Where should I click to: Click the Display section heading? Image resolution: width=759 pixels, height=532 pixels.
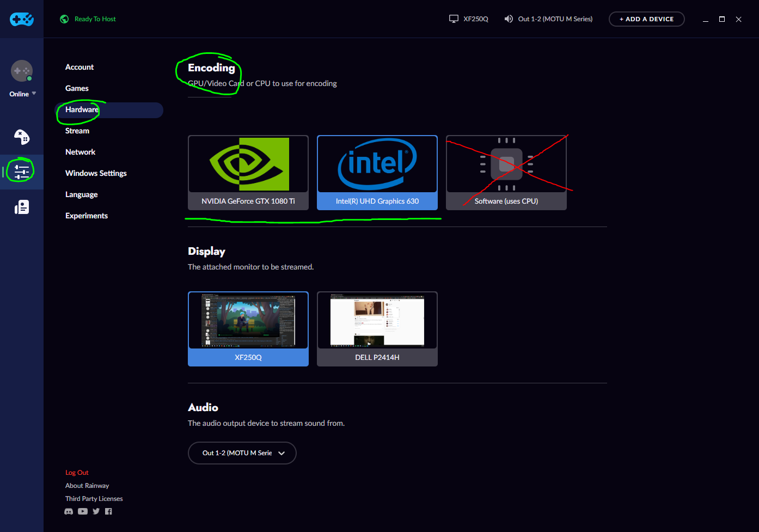click(x=206, y=251)
